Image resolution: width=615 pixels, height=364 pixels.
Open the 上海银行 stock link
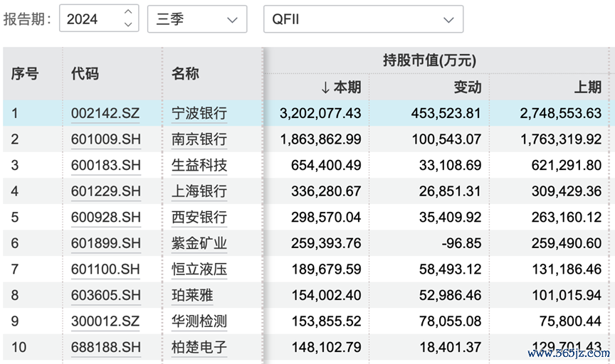click(199, 191)
